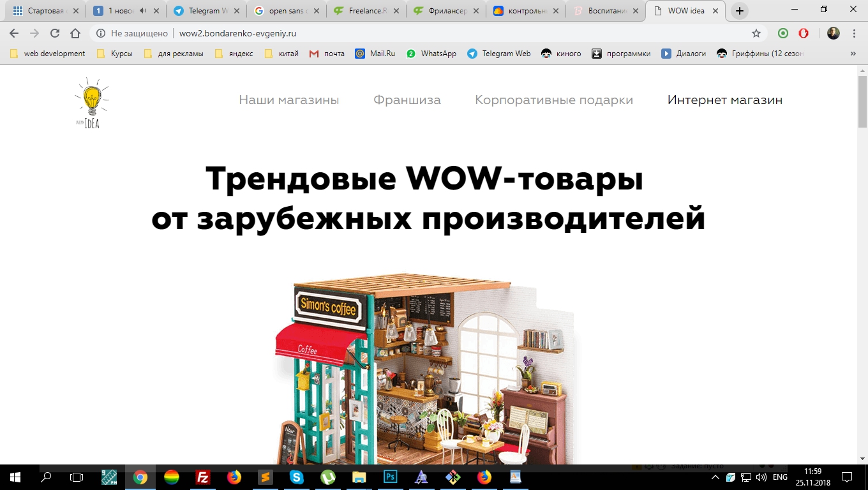The width and height of the screenshot is (868, 490).
Task: Open the red Opera-style extension icon
Action: click(804, 33)
